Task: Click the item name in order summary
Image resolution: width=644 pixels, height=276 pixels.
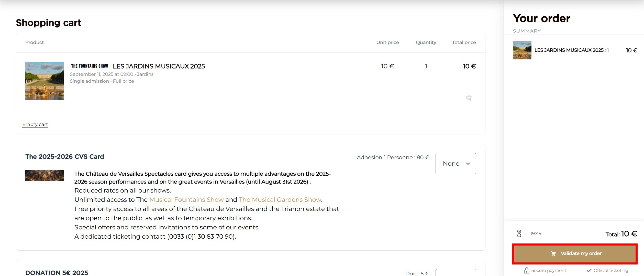Action: click(x=569, y=50)
